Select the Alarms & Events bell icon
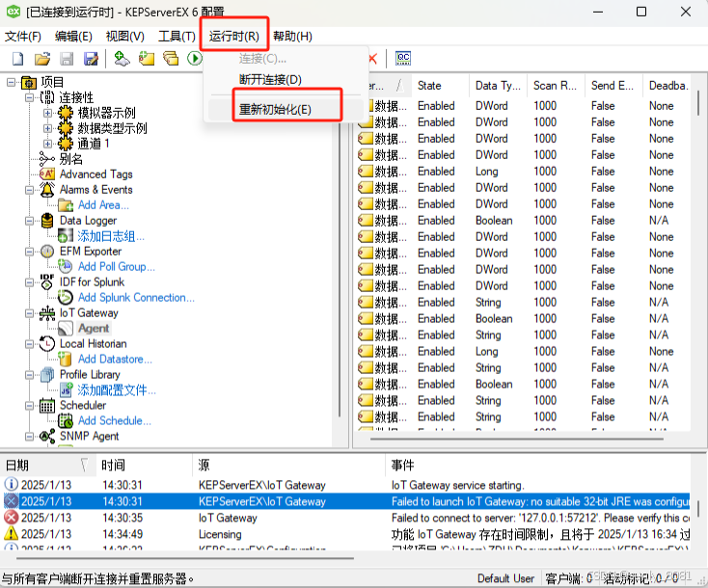708x588 pixels. click(x=47, y=190)
